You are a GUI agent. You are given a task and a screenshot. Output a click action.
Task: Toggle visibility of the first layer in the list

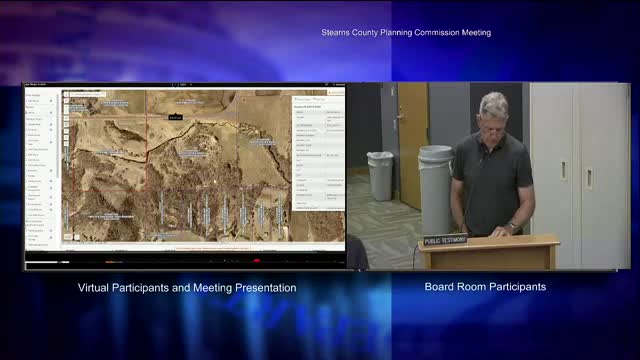[51, 101]
